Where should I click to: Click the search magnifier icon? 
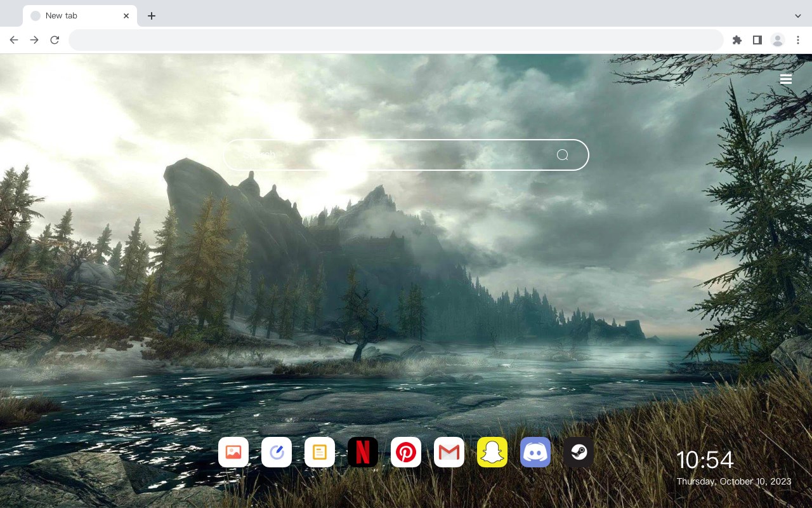pyautogui.click(x=563, y=155)
